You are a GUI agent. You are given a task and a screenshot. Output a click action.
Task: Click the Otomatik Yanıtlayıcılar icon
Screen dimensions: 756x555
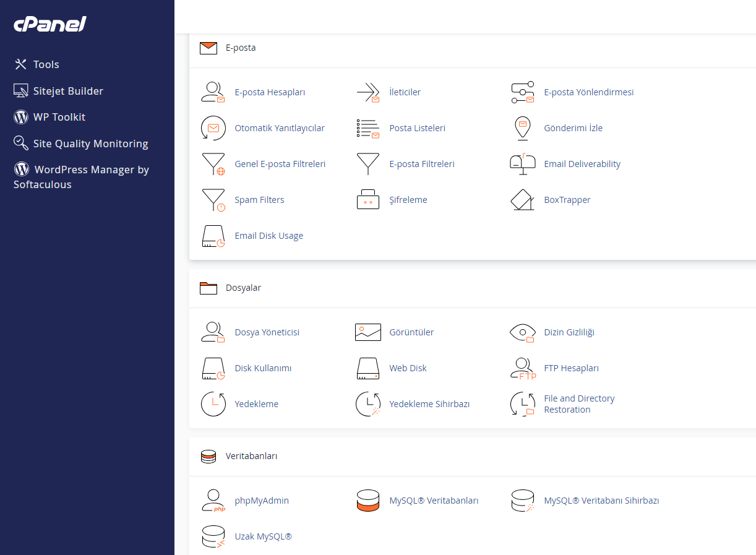point(213,128)
